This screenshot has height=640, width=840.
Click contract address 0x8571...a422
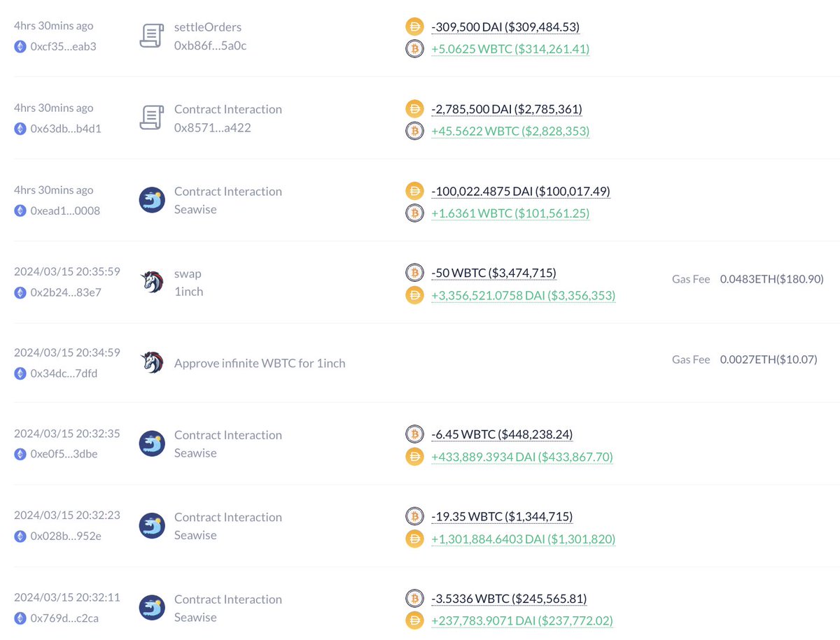click(x=213, y=127)
